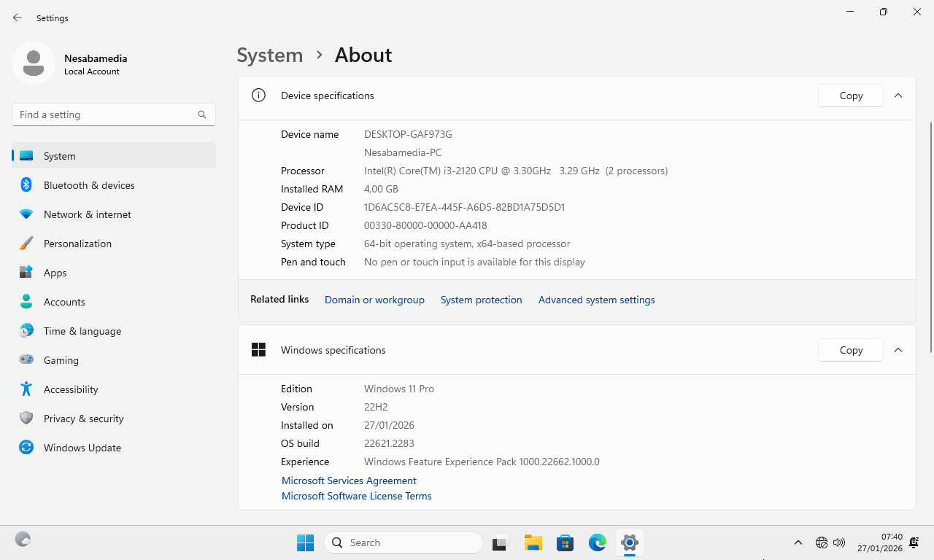Collapse the Device specifications section
Viewport: 934px width, 560px height.
pos(898,96)
